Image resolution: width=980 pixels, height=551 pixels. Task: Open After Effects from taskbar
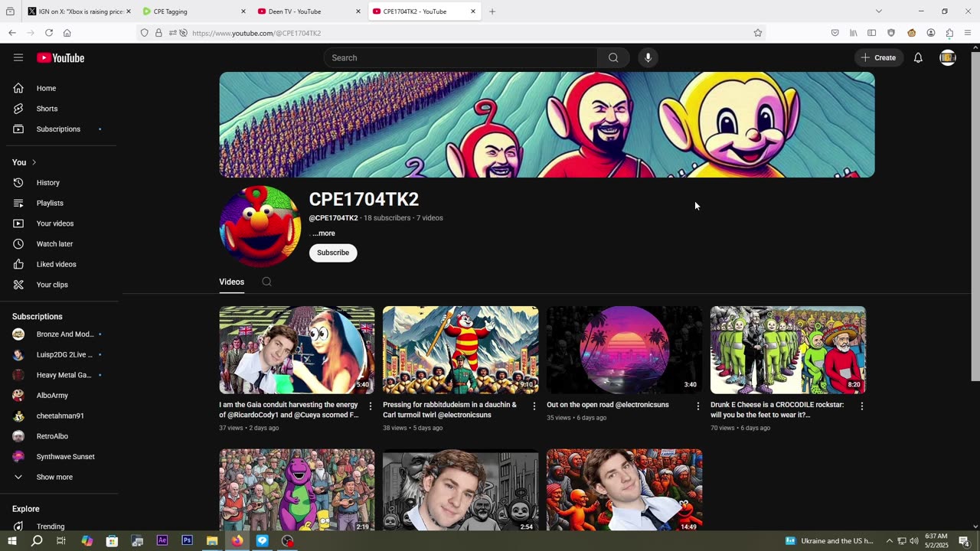click(x=162, y=540)
